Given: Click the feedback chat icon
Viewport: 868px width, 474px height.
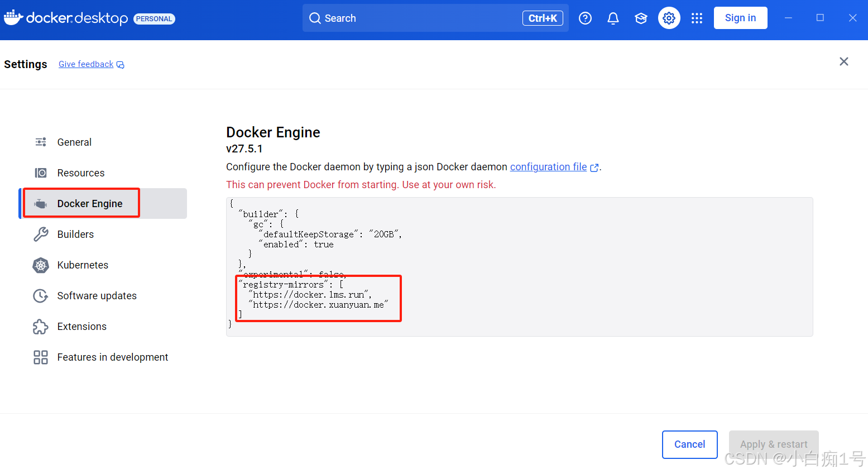Looking at the screenshot, I should click(x=120, y=65).
